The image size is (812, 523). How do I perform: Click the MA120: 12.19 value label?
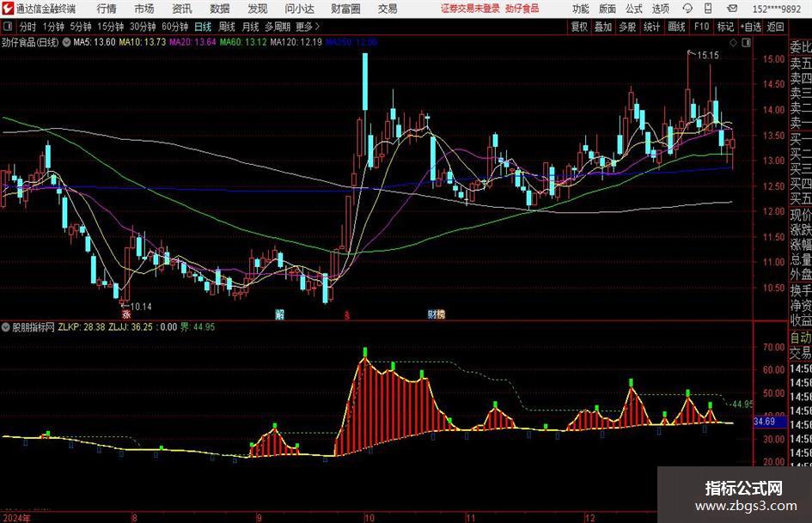pos(296,42)
